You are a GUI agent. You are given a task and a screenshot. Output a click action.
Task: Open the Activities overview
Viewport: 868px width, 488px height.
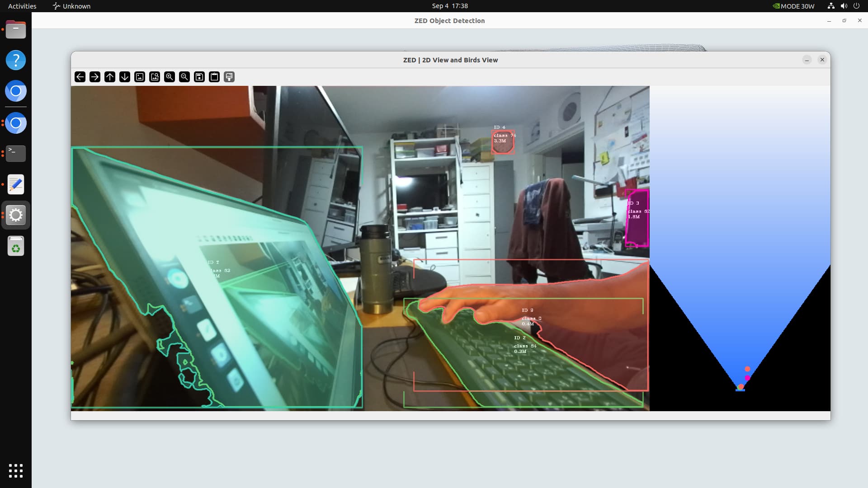pos(22,6)
